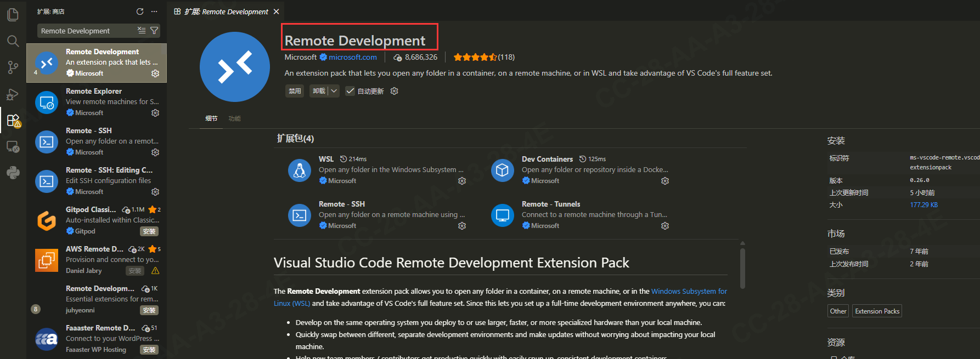Open the extension search filter
This screenshot has height=359, width=980.
pos(154,31)
